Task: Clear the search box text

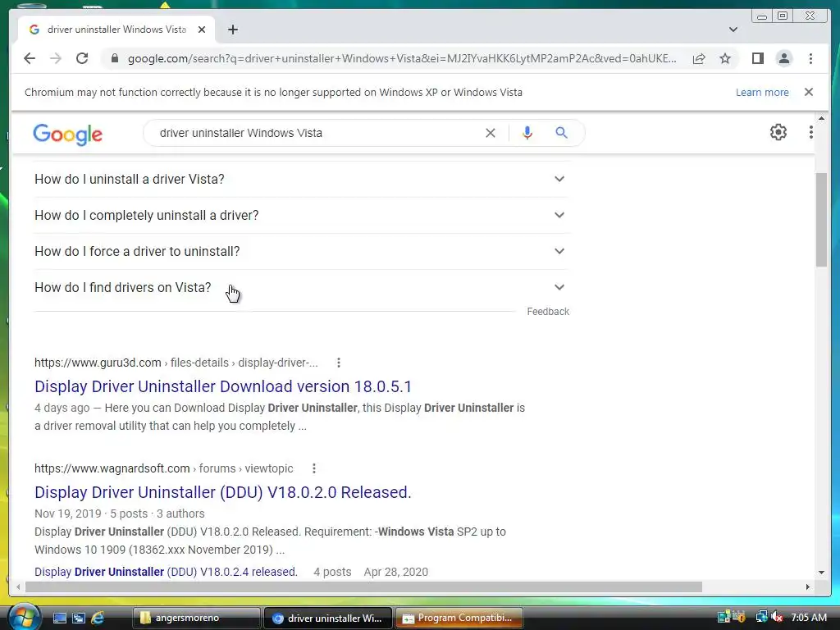Action: 491,133
